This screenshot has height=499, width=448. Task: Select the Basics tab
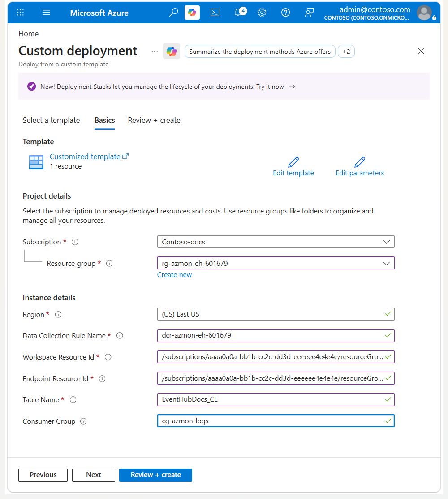pos(104,120)
